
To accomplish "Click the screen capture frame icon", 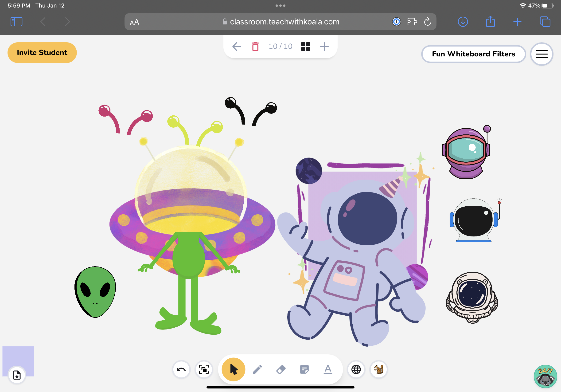I will pos(204,370).
